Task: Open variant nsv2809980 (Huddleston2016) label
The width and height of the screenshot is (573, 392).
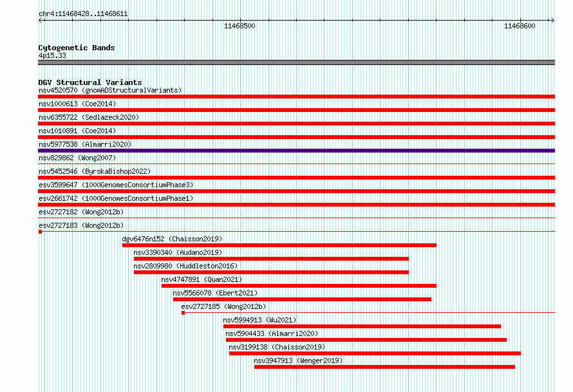Action: (185, 266)
